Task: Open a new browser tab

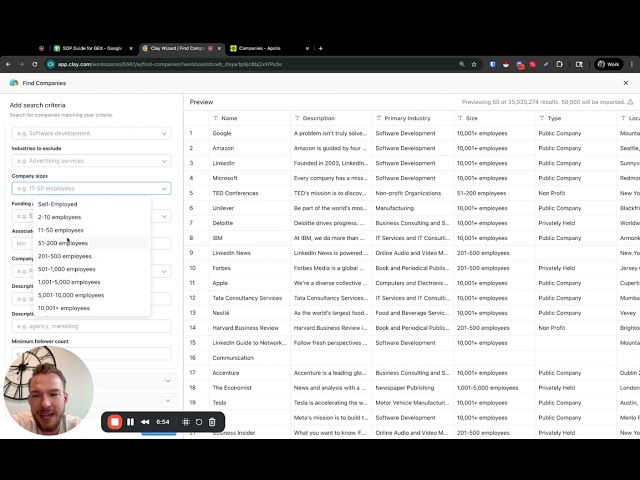Action: 321,48
